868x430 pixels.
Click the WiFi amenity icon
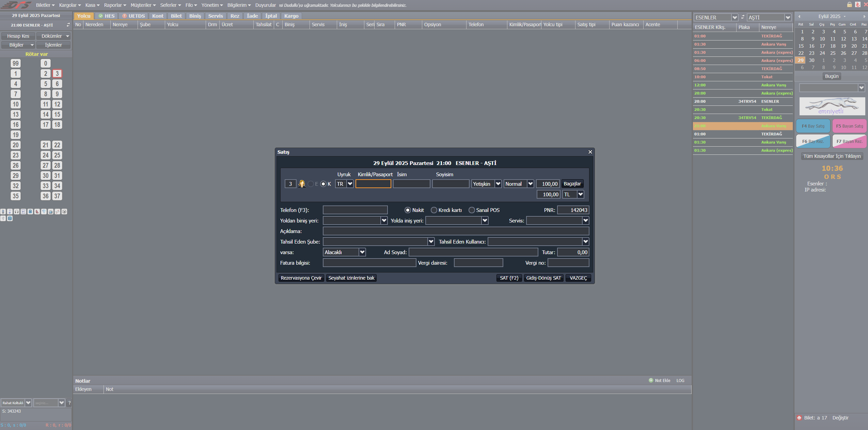44,212
